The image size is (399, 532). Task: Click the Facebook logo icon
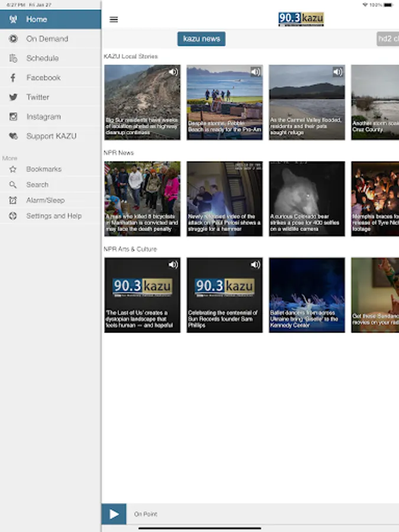tap(13, 77)
